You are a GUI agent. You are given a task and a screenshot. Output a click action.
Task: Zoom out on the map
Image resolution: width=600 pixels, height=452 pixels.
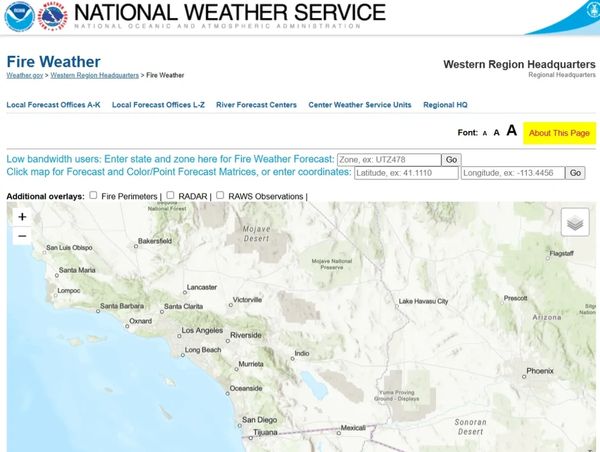22,236
